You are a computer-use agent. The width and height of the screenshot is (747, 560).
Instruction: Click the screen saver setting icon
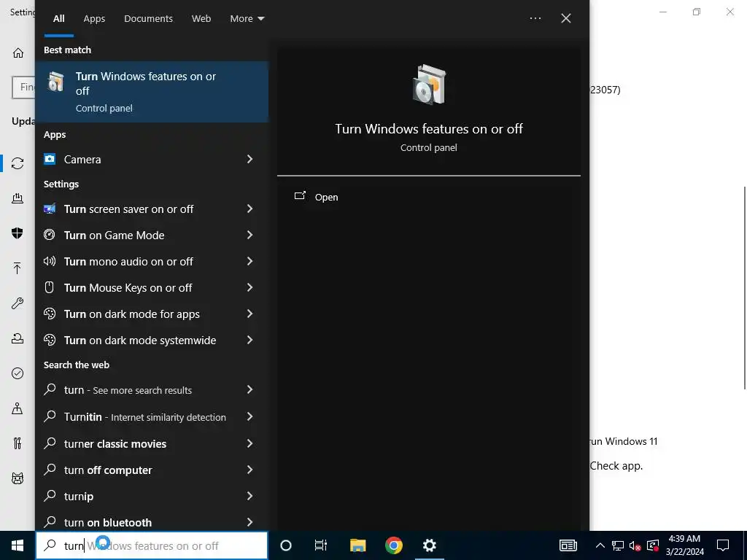point(50,209)
